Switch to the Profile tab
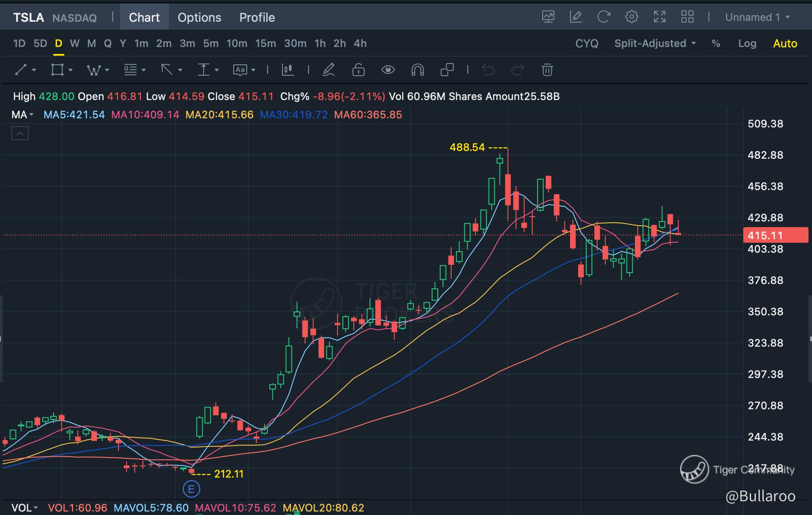Image resolution: width=812 pixels, height=515 pixels. (x=257, y=17)
